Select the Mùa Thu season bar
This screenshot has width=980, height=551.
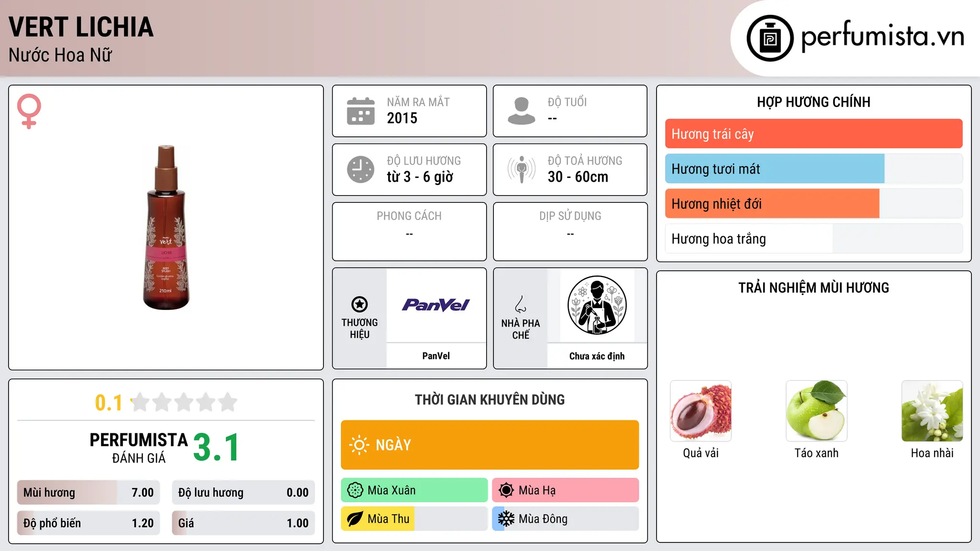(414, 519)
